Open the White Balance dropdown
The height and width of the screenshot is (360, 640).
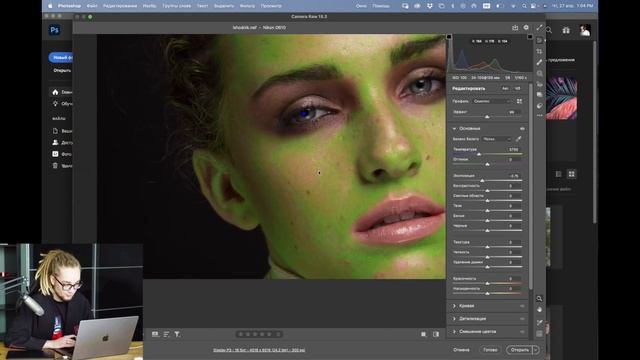point(497,139)
